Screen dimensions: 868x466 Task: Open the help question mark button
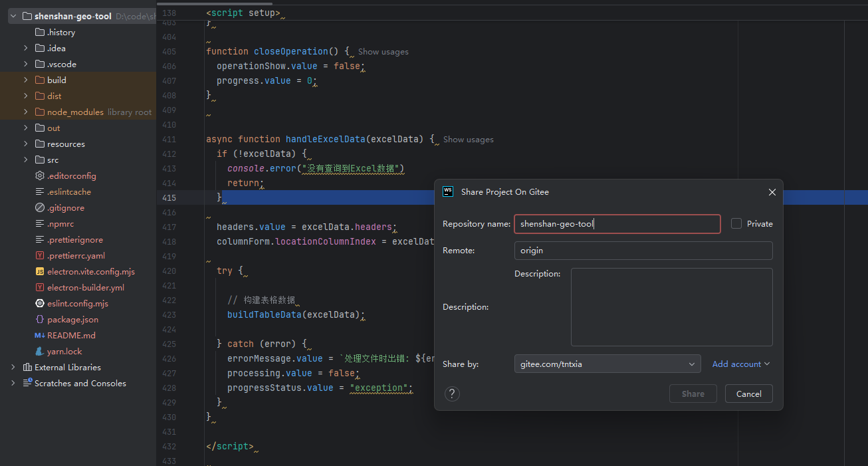point(452,394)
